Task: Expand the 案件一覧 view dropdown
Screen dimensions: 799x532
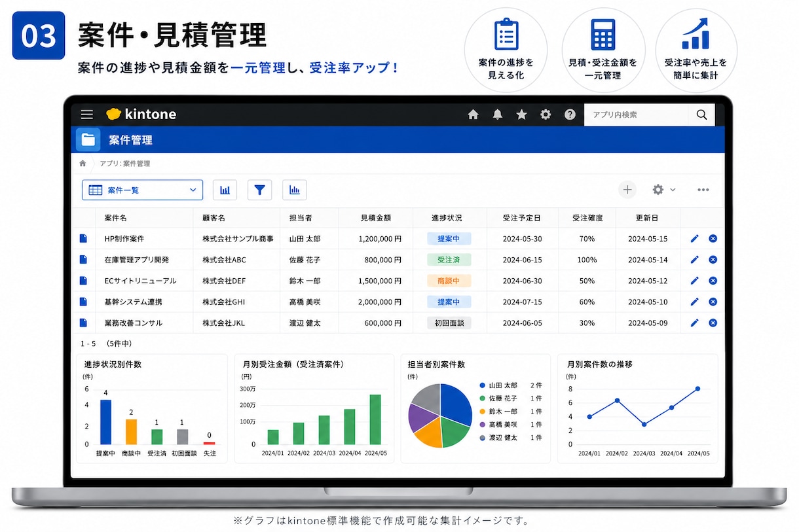Action: 142,190
